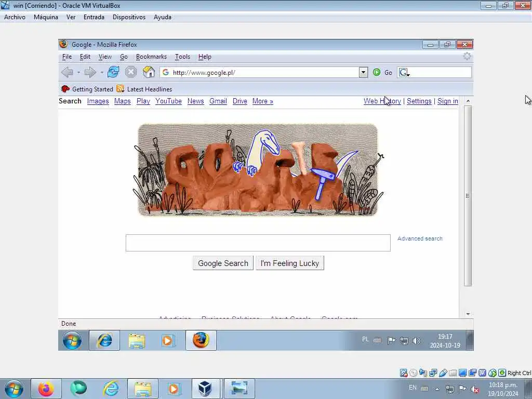This screenshot has height=399, width=532.
Task: Open VirtualBox Dispositivos menu
Action: (129, 17)
